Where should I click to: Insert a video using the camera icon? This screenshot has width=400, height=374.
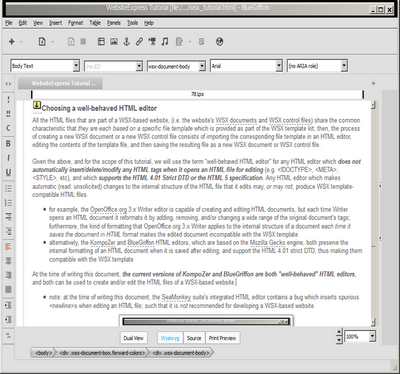152,42
